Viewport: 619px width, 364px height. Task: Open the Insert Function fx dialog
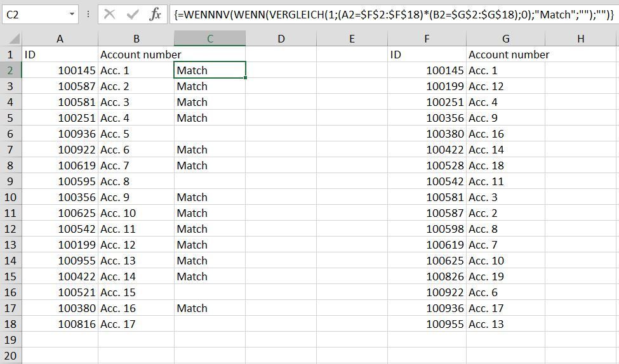[x=155, y=15]
